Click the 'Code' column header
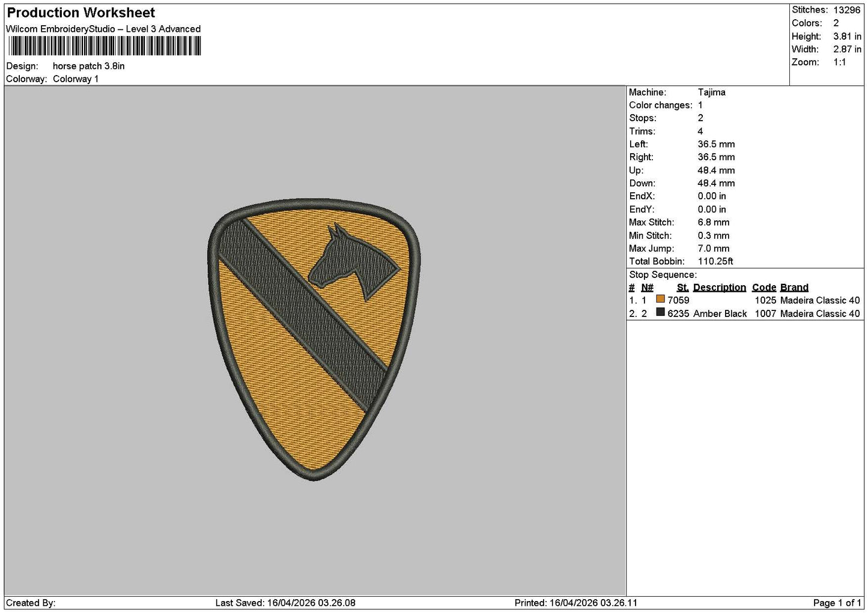868x613 pixels. point(764,288)
